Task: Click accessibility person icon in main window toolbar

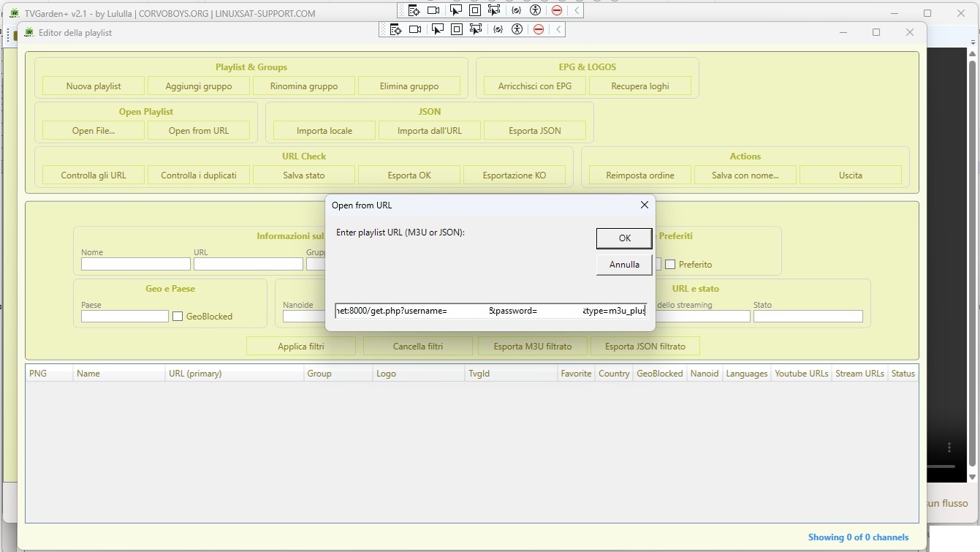Action: click(x=536, y=10)
